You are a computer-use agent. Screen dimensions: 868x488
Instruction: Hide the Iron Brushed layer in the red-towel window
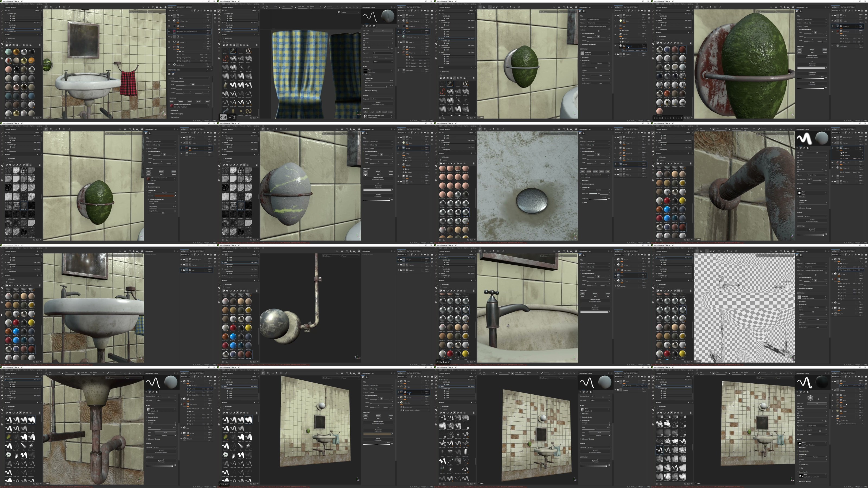click(169, 65)
